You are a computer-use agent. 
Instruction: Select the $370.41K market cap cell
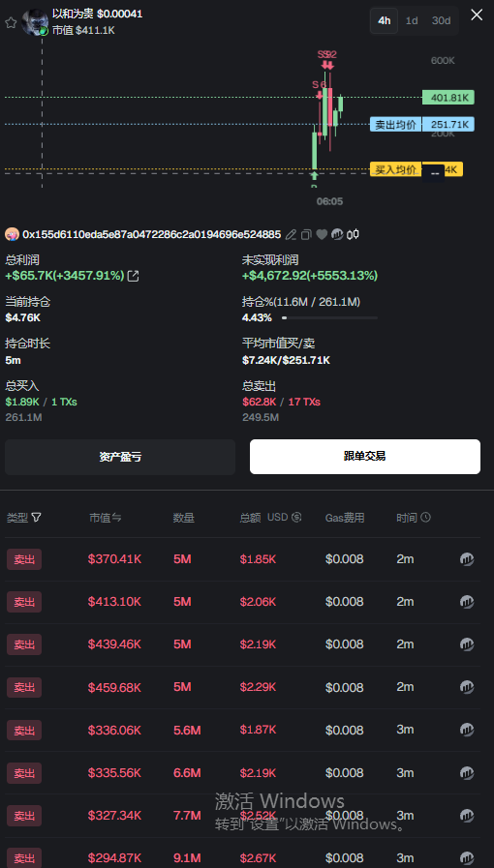tap(114, 559)
